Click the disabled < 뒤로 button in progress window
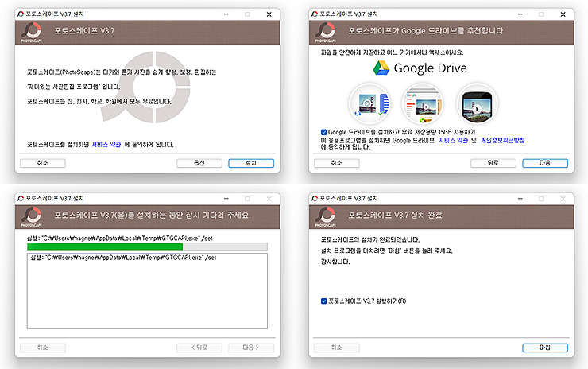The height and width of the screenshot is (369, 588). (x=199, y=348)
